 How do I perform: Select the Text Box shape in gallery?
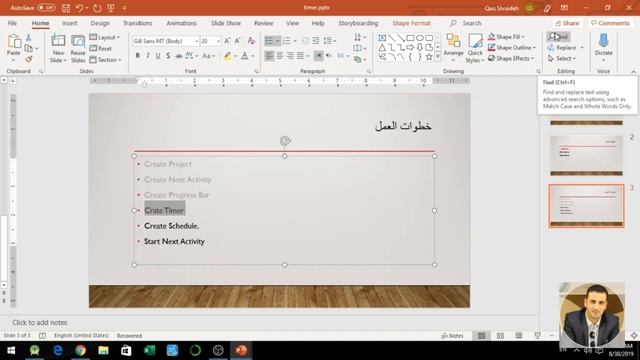tap(382, 38)
